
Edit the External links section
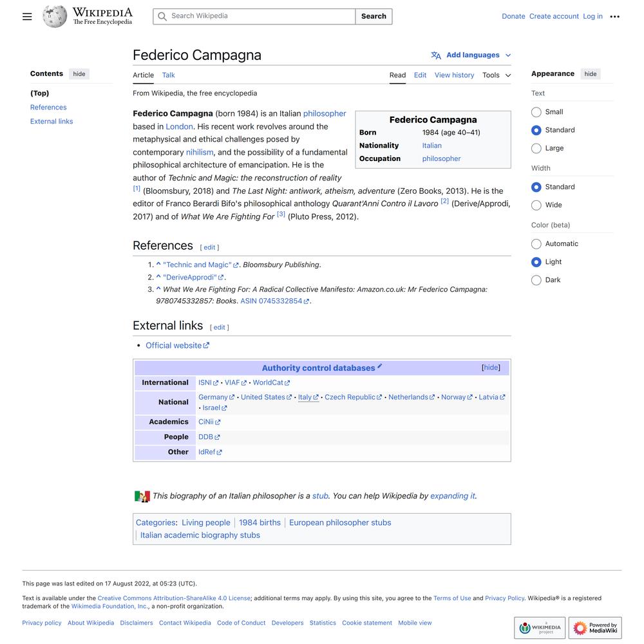pyautogui.click(x=220, y=327)
